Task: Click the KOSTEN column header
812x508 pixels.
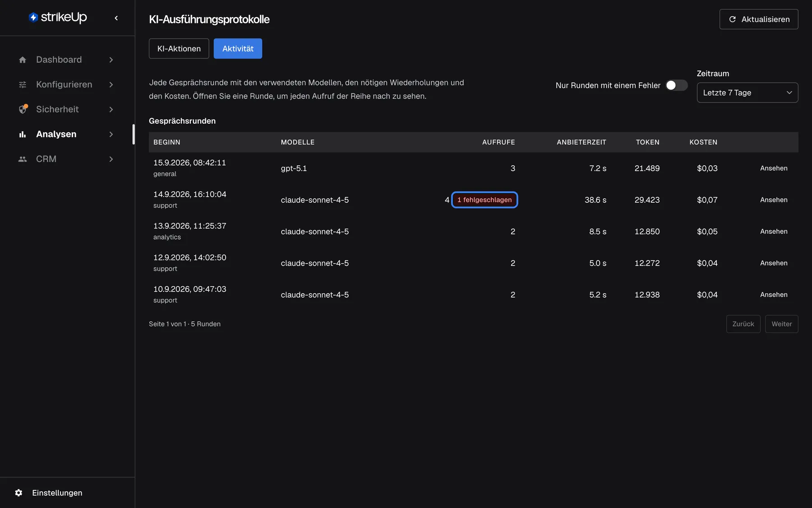Action: click(703, 142)
